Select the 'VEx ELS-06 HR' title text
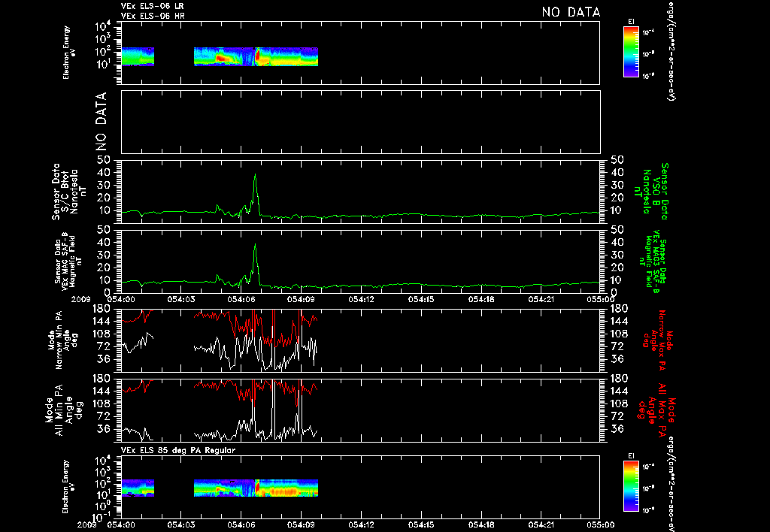Viewport: 770px width, 532px height. coord(152,16)
